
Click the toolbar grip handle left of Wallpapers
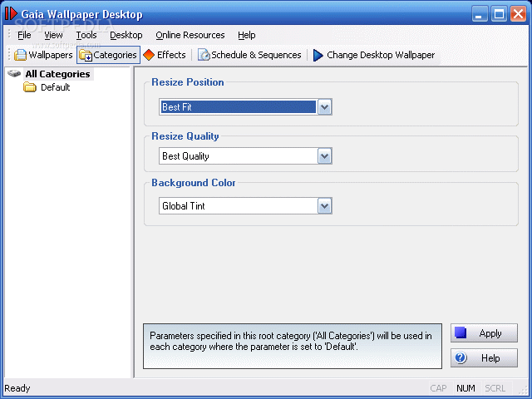coord(9,55)
